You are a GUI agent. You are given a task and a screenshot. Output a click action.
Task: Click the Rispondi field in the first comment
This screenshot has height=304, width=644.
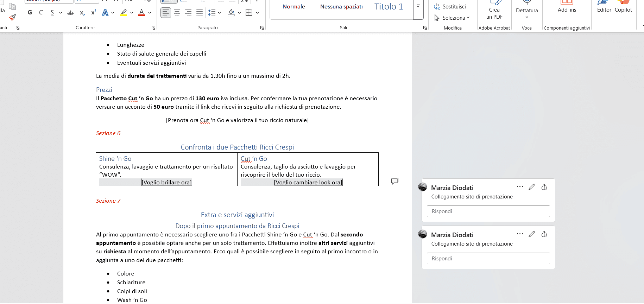pos(488,211)
